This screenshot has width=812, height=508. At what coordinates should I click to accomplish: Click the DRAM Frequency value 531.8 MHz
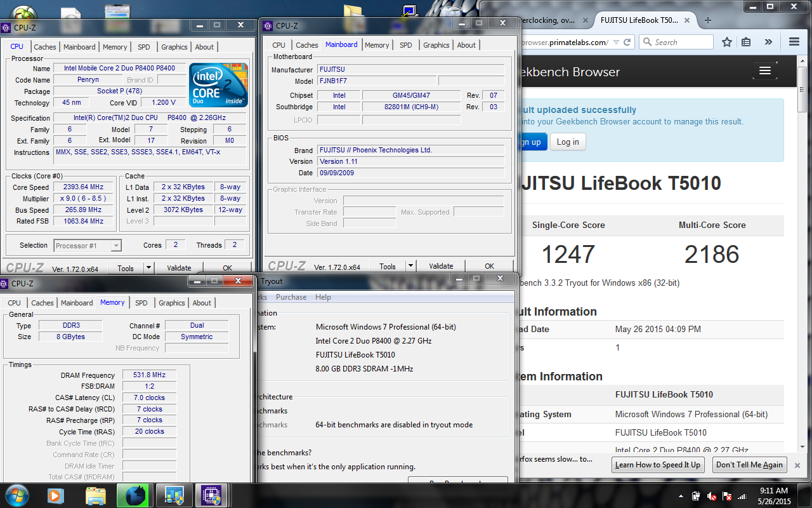pyautogui.click(x=149, y=375)
